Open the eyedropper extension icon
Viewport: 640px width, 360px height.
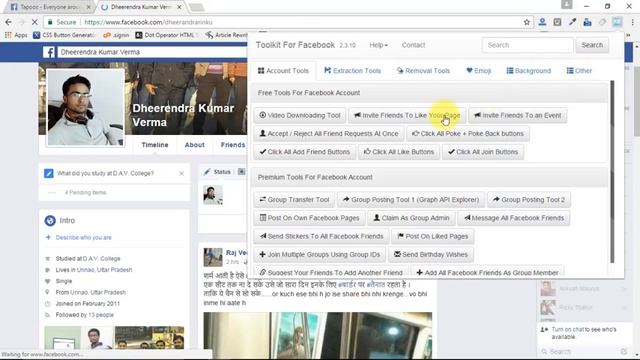click(572, 22)
